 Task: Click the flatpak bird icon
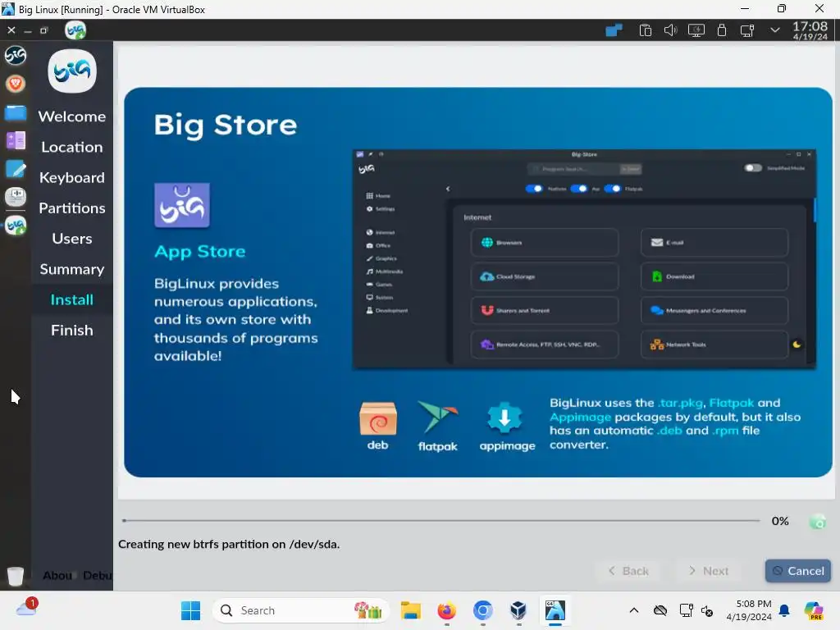tap(438, 418)
